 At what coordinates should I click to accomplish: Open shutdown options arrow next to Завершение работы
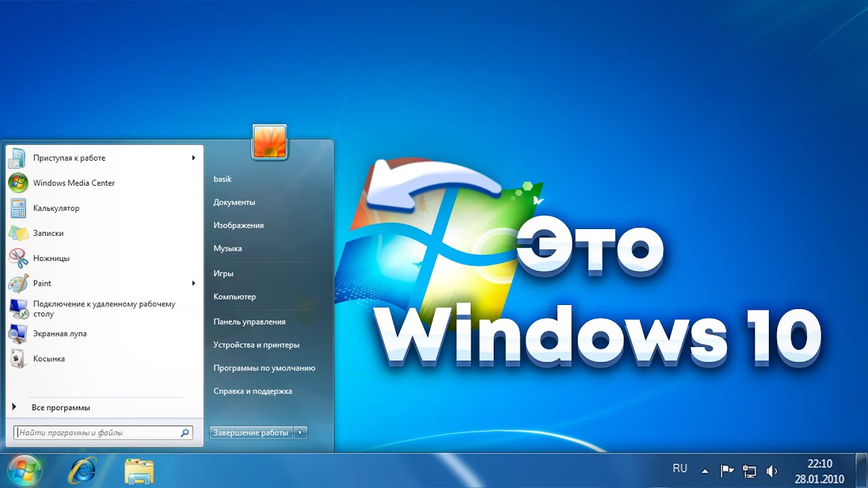tap(301, 432)
